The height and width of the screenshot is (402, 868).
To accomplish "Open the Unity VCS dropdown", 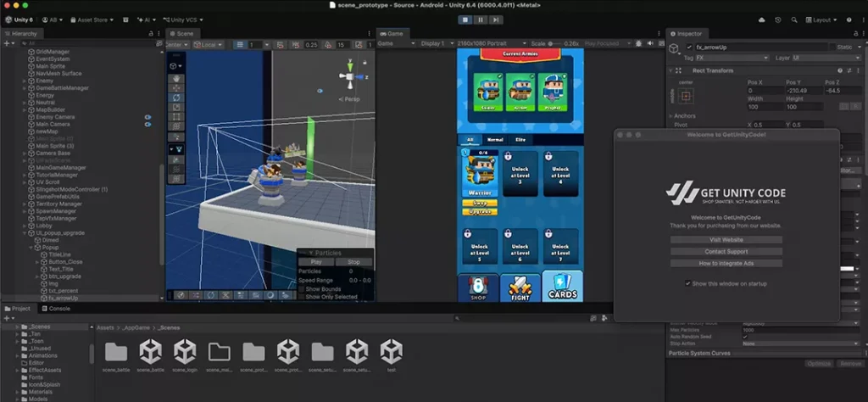I will click(183, 20).
